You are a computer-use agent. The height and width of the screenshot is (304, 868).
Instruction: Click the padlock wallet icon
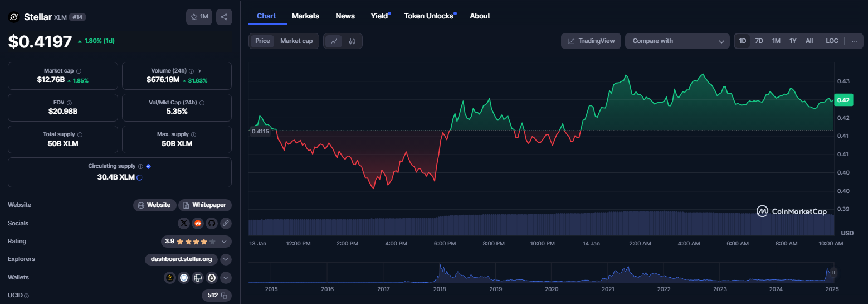(x=212, y=277)
